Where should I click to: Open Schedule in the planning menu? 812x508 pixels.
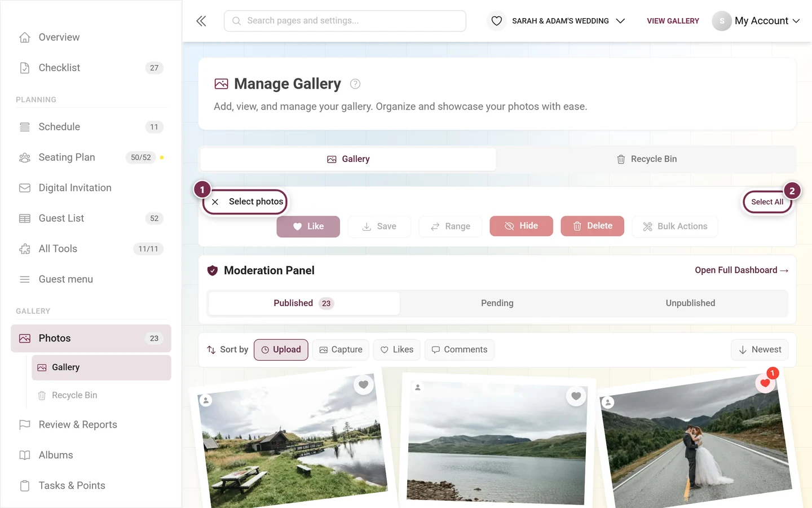[x=91, y=127]
